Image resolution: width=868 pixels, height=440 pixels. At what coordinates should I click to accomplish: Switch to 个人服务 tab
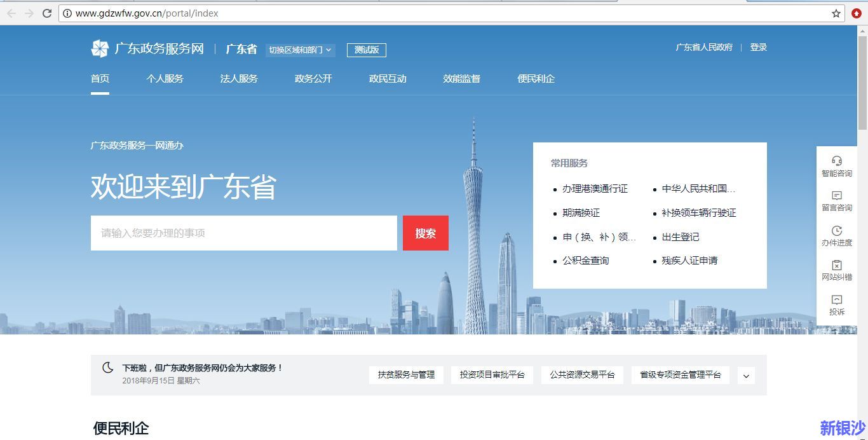point(165,79)
